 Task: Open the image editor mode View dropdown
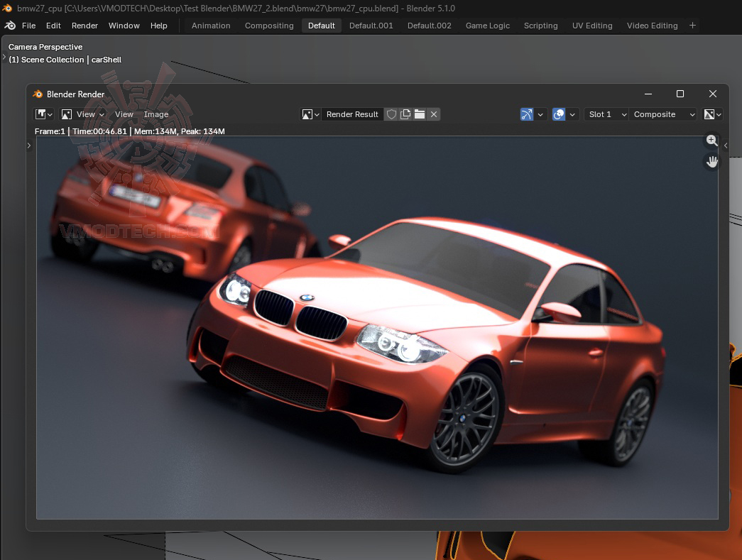(83, 114)
